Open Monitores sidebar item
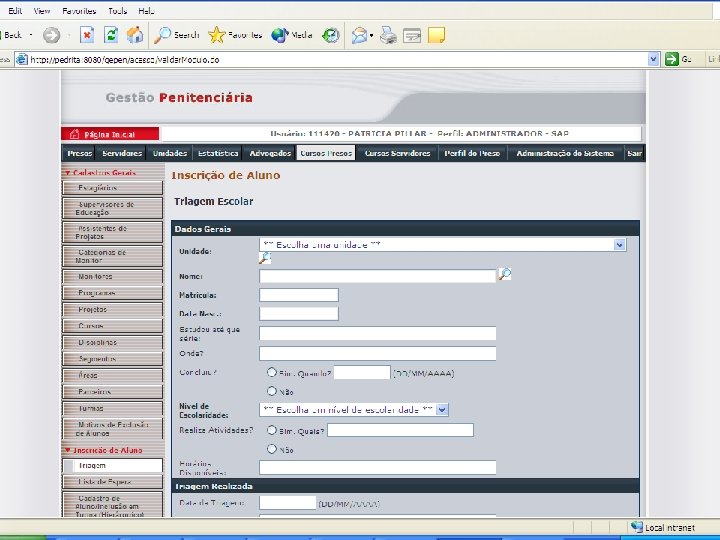 click(112, 276)
